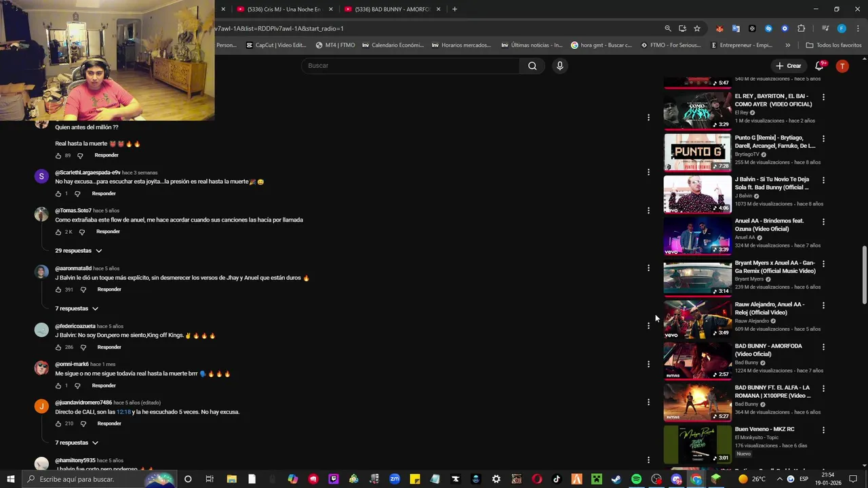Viewport: 868px width, 488px height.
Task: Open Horarios mercados bookmark
Action: (461, 45)
